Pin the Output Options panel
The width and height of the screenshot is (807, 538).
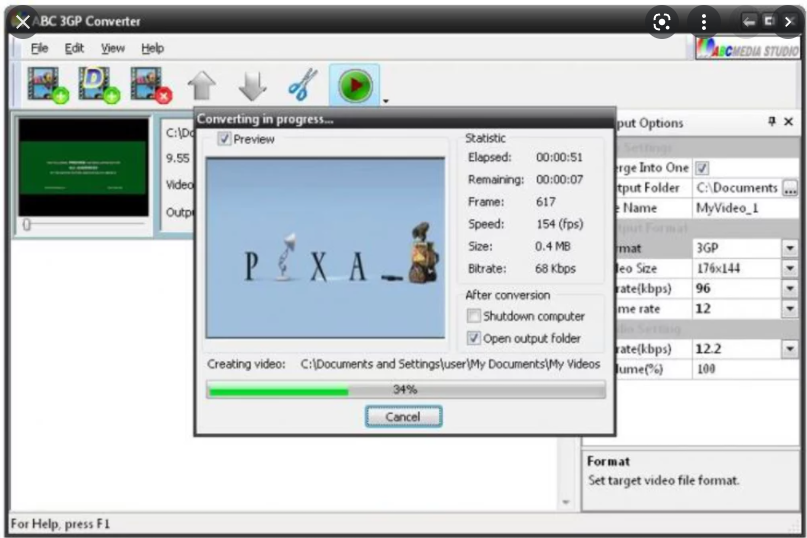[771, 121]
